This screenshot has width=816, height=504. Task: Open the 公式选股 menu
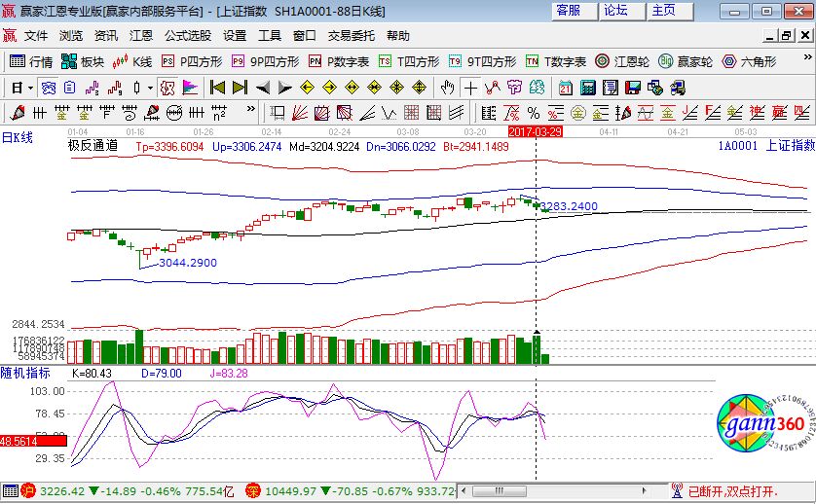(x=187, y=36)
